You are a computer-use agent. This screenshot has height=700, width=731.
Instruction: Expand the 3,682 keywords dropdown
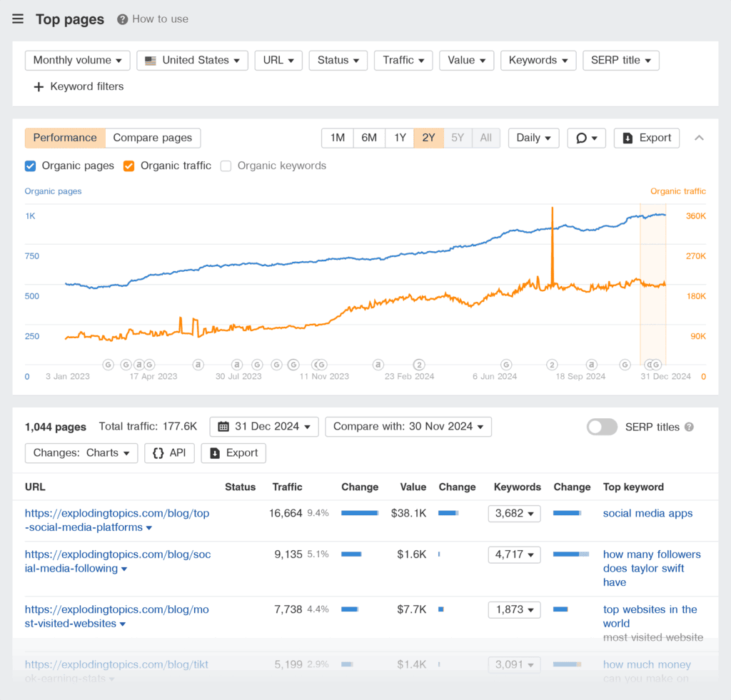pos(514,513)
